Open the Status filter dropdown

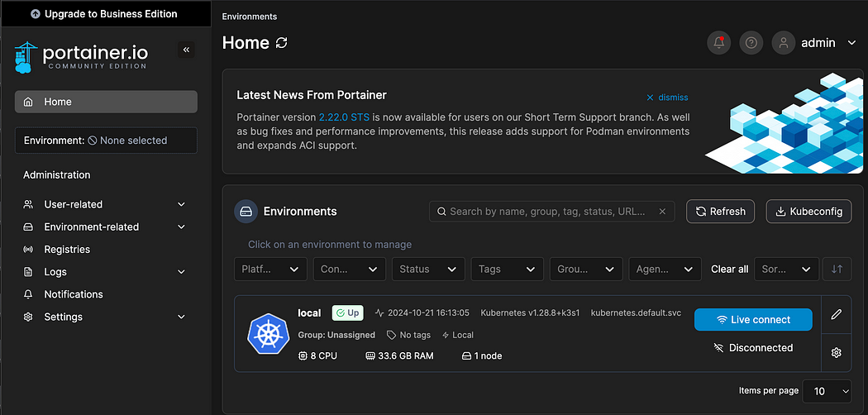(x=428, y=269)
